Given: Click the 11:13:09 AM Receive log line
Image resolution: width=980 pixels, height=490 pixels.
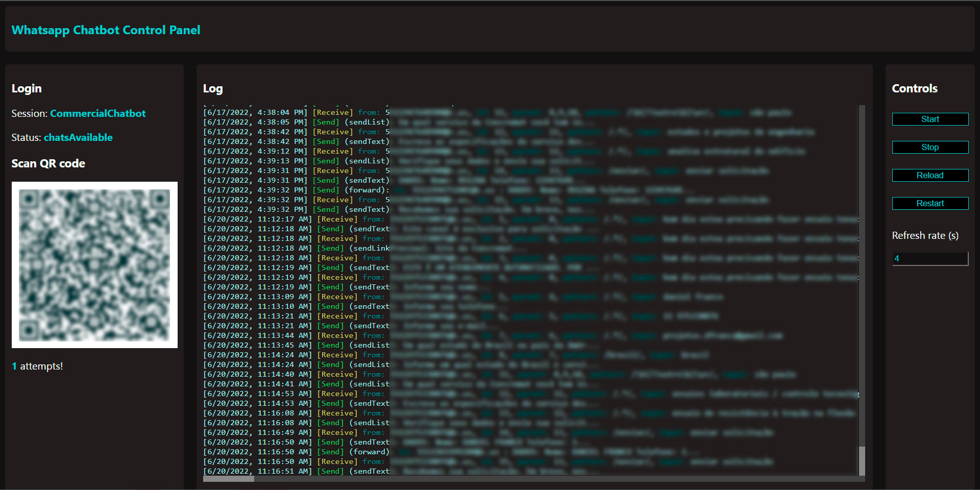Looking at the screenshot, I should click(296, 297).
